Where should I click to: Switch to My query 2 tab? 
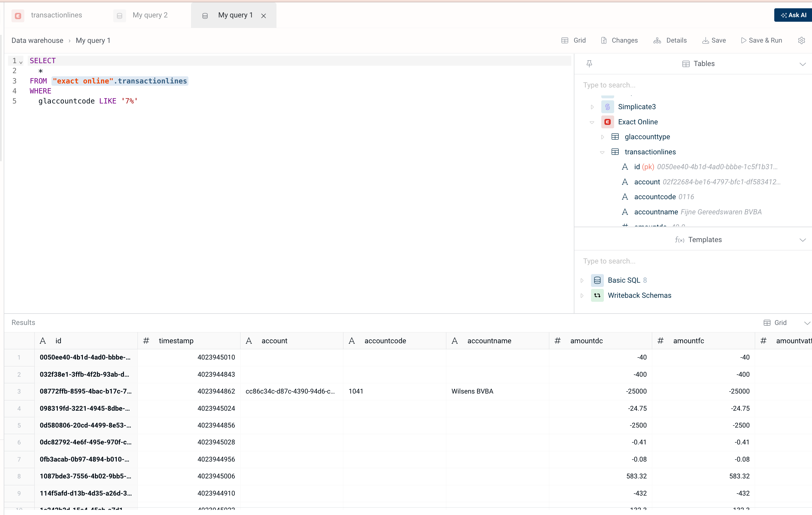tap(150, 15)
